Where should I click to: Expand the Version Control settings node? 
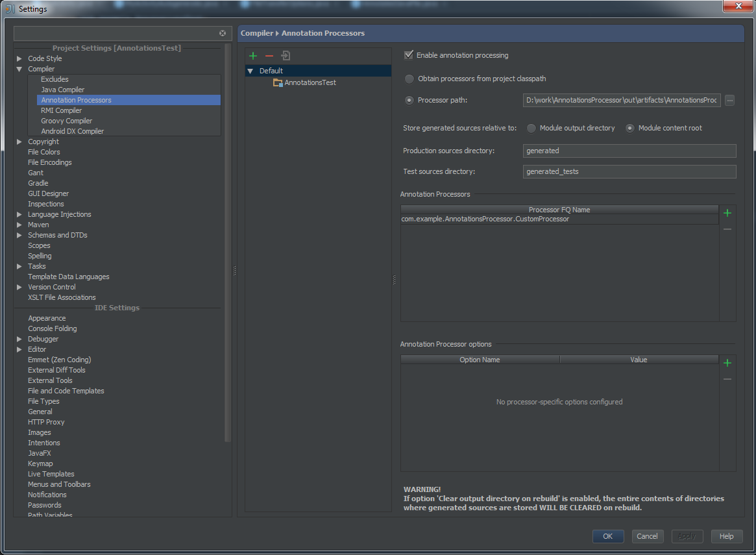click(19, 286)
